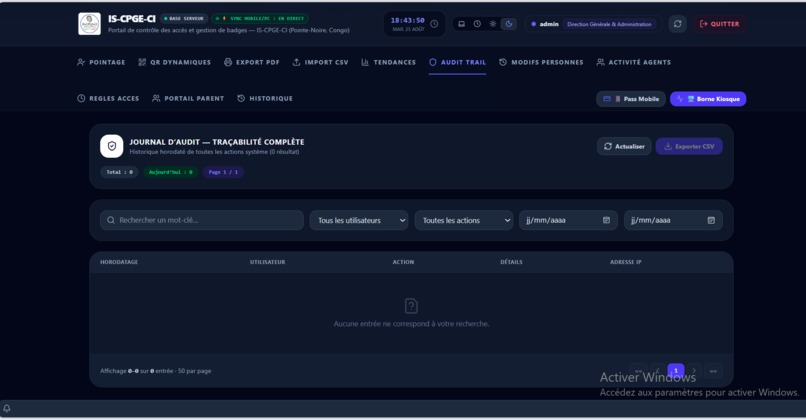Select the laptop system theme icon
Image resolution: width=806 pixels, height=420 pixels.
point(462,24)
